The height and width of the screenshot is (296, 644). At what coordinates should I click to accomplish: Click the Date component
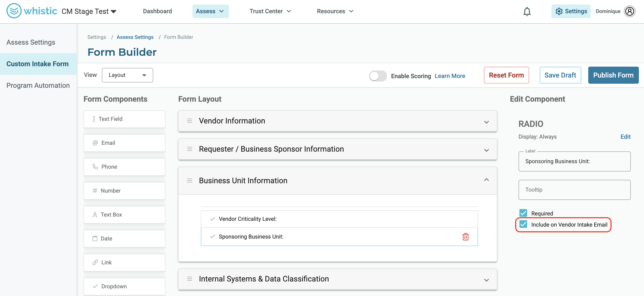pyautogui.click(x=124, y=239)
